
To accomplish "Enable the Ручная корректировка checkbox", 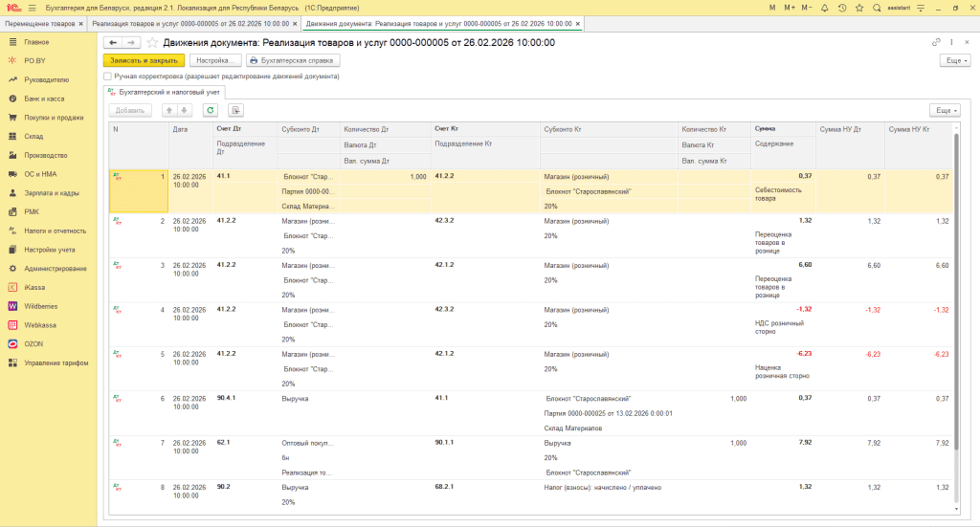I will (x=107, y=76).
